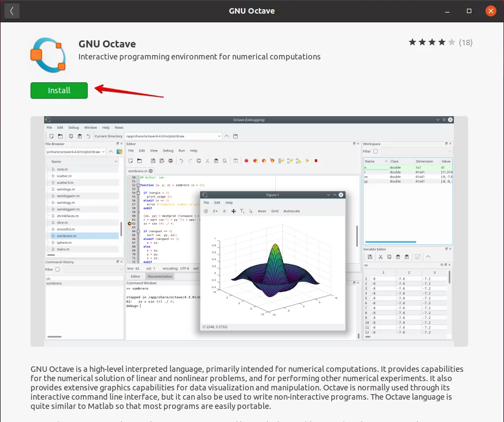This screenshot has width=504, height=422.
Task: Open the GNU Octave screenshot preview
Action: 249,231
